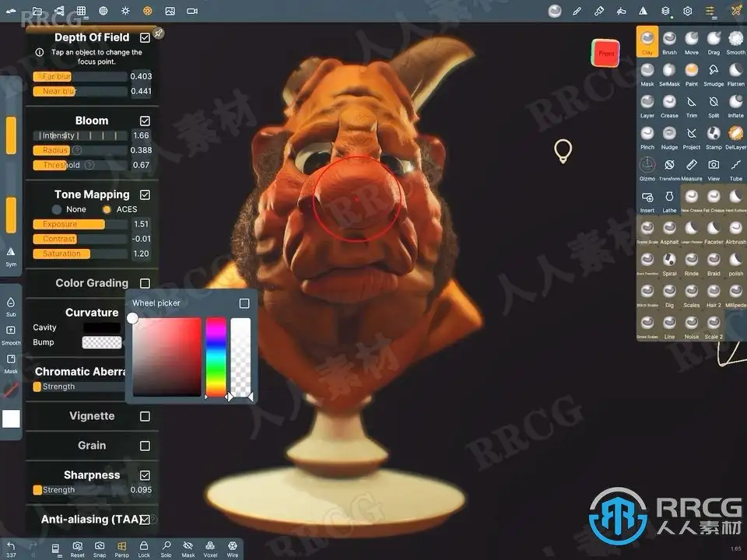This screenshot has height=560, width=747.
Task: Open the lighting sun menu
Action: (125, 11)
